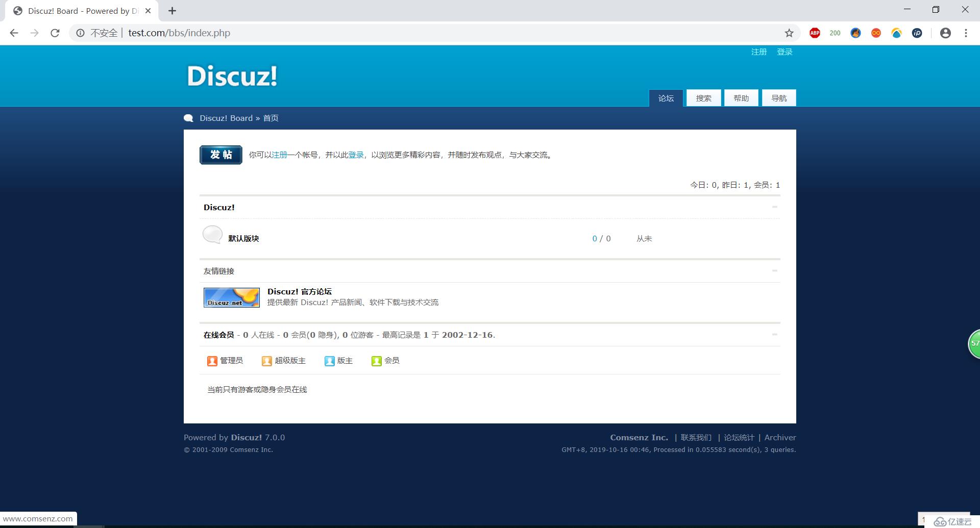
Task: Switch to the 论坛 navigation tab
Action: point(666,98)
